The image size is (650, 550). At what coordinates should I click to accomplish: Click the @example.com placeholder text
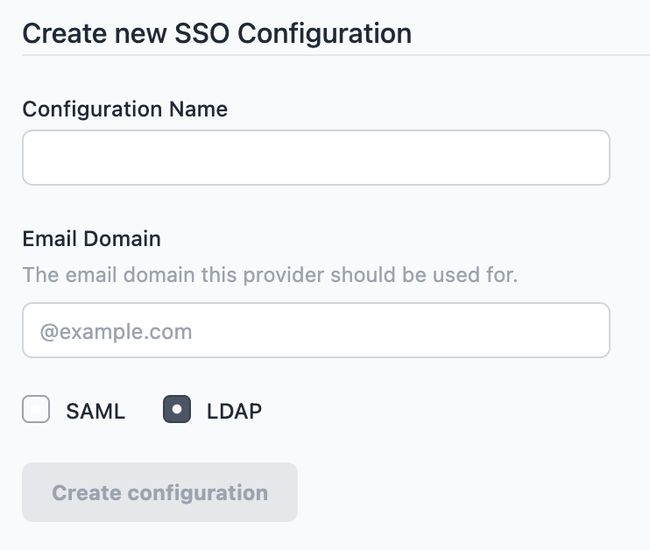pos(116,331)
